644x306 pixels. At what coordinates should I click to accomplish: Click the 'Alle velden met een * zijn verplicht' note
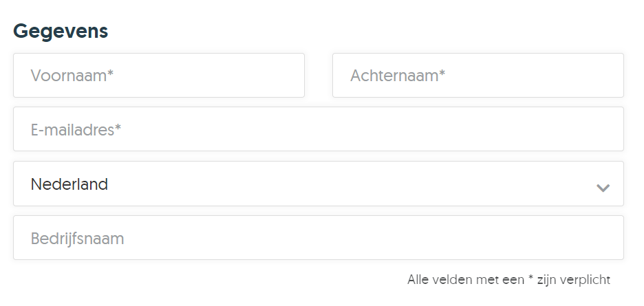tap(508, 280)
